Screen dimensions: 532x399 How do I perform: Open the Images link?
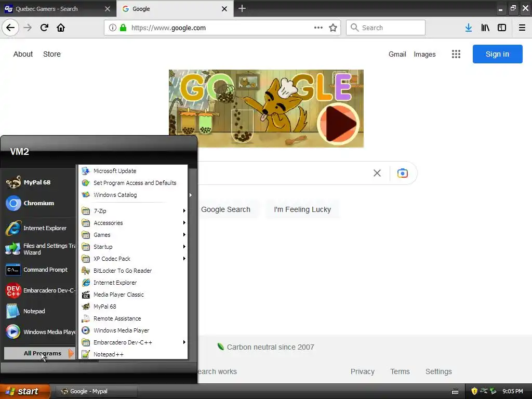pos(424,54)
